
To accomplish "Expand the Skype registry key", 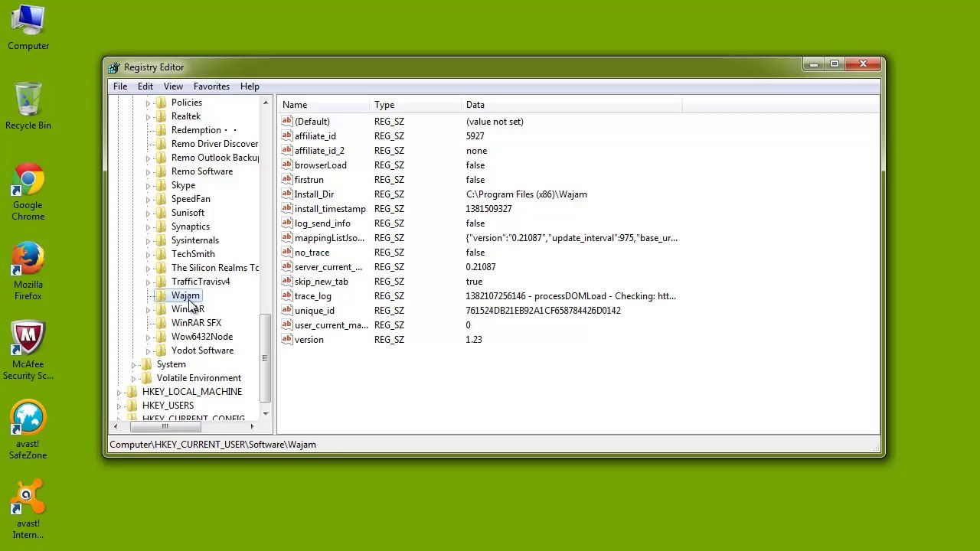I will click(148, 185).
